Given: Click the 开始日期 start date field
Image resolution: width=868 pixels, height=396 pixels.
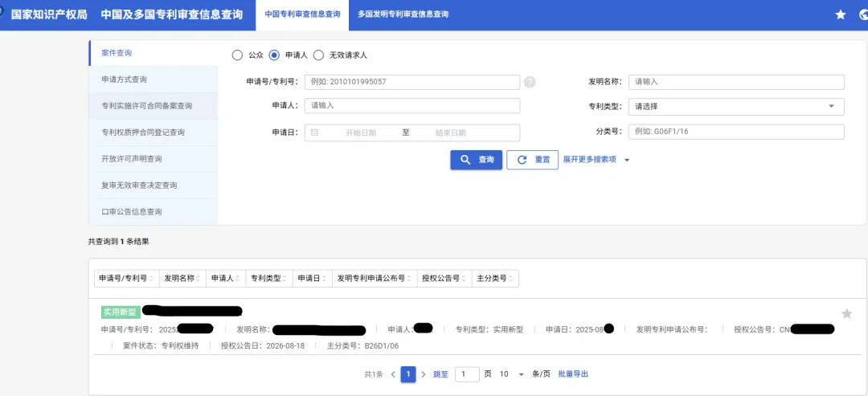Looking at the screenshot, I should click(361, 133).
